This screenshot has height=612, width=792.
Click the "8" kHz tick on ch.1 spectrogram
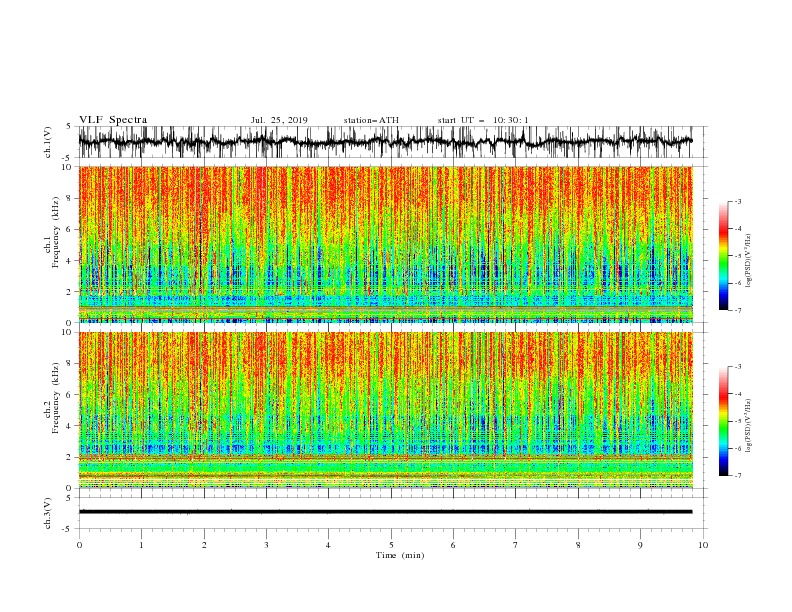click(69, 198)
